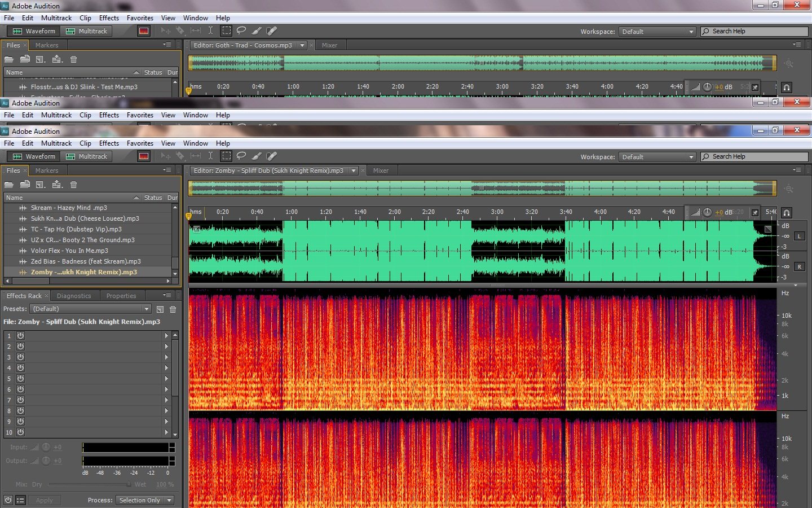
Task: Click the Multitrack button in front window
Action: click(x=86, y=156)
